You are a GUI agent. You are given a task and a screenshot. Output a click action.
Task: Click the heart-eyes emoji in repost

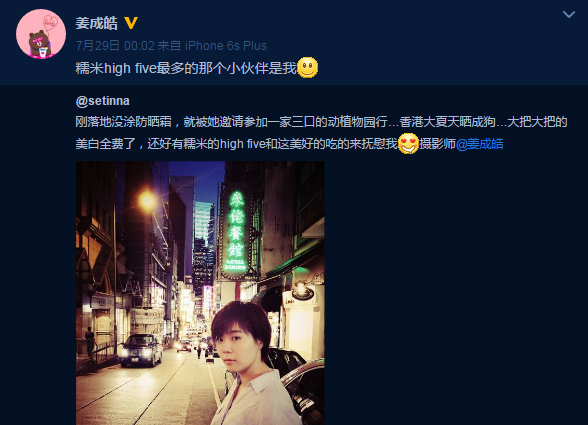point(408,143)
